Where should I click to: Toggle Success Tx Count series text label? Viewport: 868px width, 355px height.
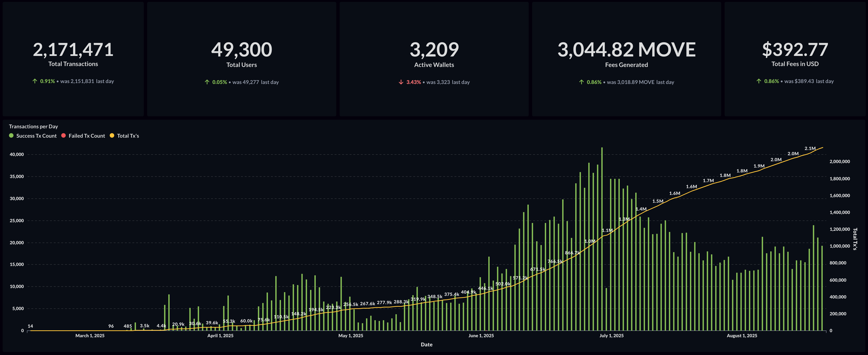[36, 136]
